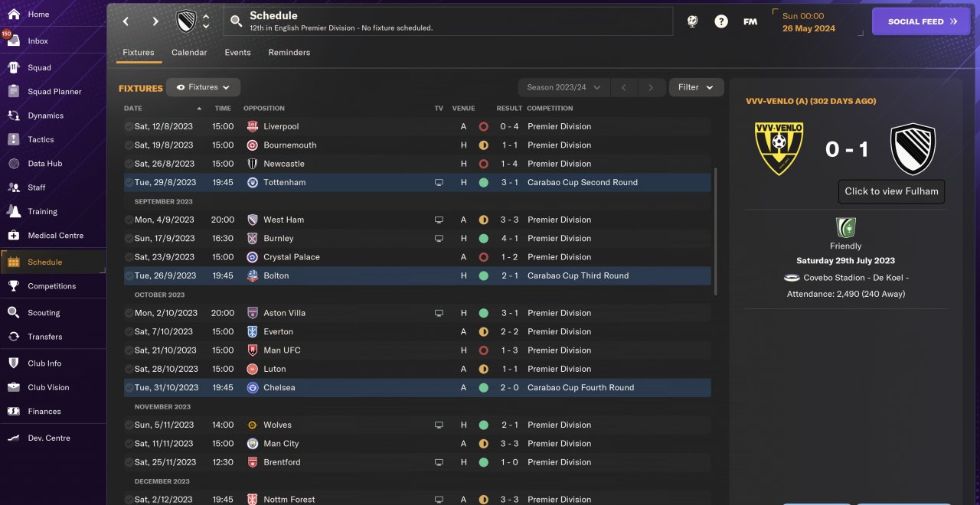Click the Schedule search bar field

click(448, 21)
